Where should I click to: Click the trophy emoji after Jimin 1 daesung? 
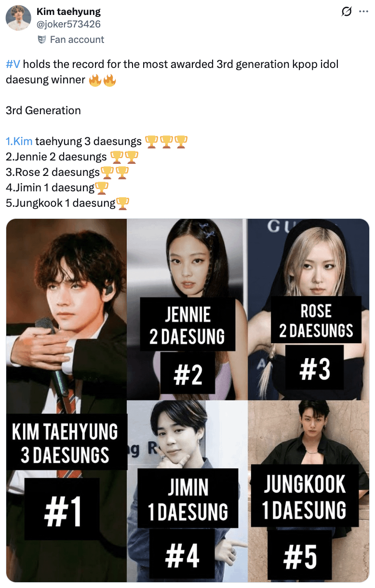102,187
